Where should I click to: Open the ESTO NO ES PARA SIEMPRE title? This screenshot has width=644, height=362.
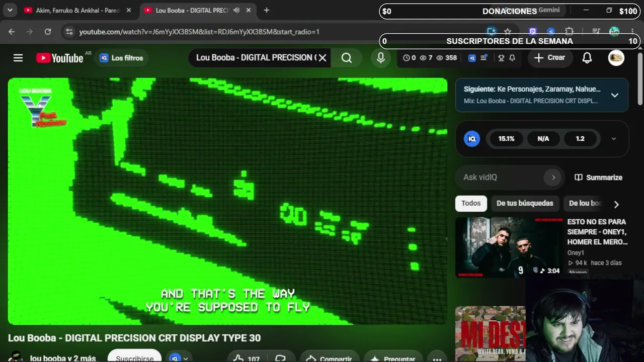pyautogui.click(x=597, y=232)
